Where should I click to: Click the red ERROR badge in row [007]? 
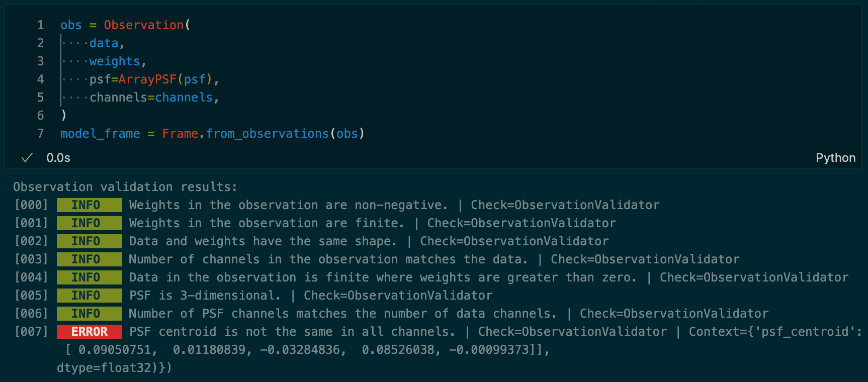click(x=90, y=332)
